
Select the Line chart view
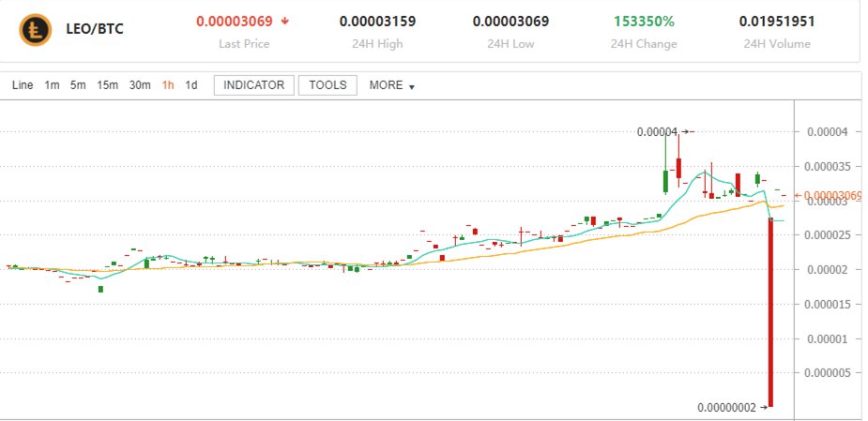pyautogui.click(x=23, y=85)
